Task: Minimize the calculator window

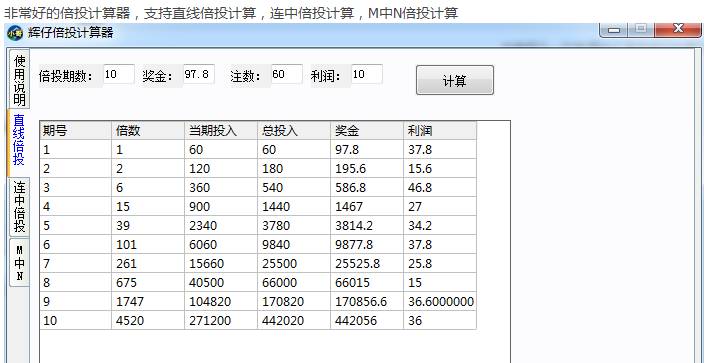Action: [x=614, y=30]
